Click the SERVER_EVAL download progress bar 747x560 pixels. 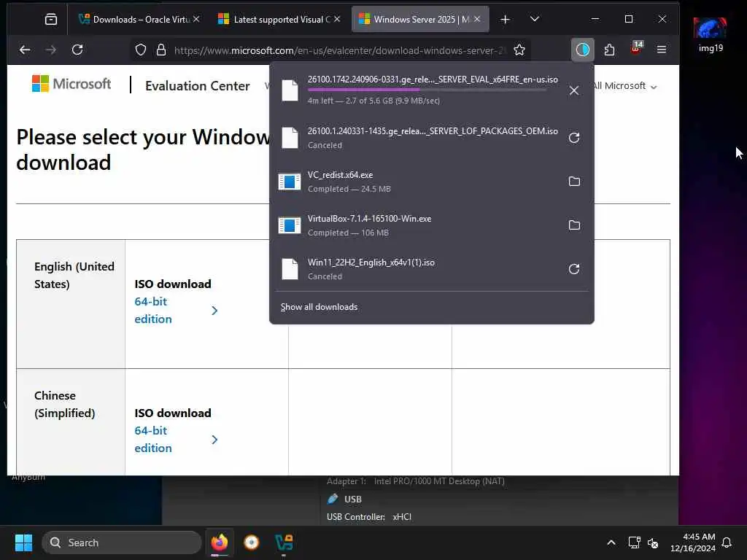[426, 89]
